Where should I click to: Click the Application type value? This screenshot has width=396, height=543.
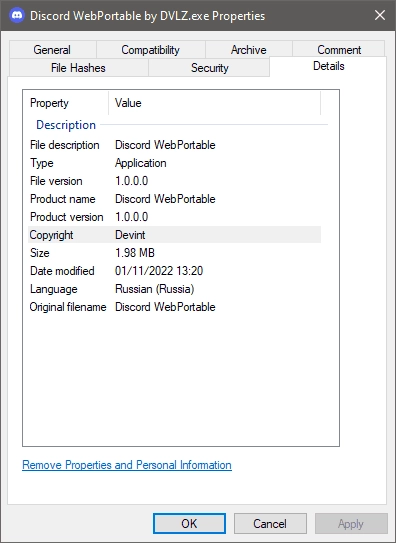(x=141, y=163)
